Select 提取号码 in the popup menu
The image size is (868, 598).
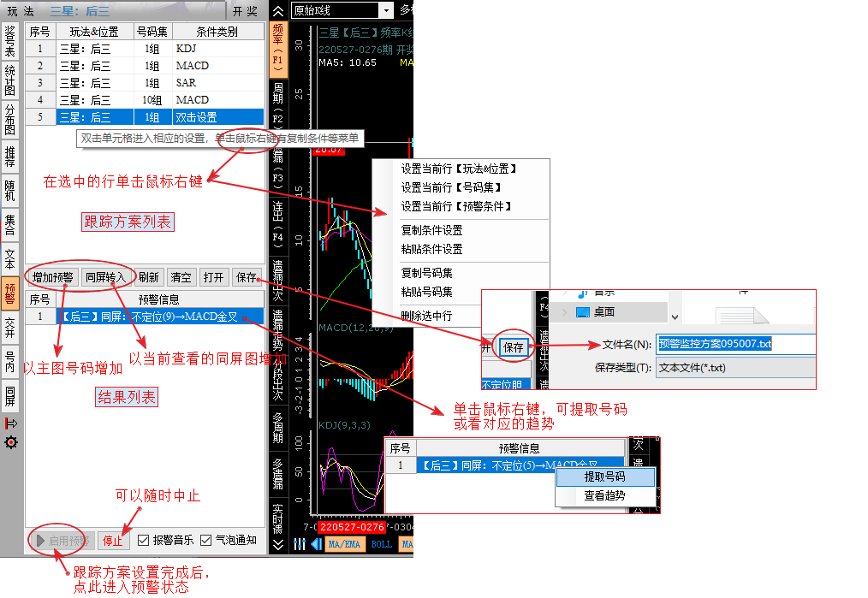[x=604, y=477]
